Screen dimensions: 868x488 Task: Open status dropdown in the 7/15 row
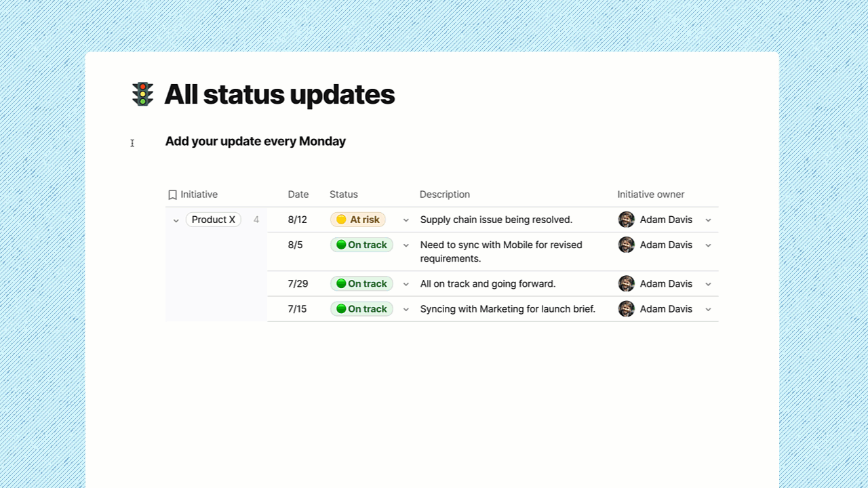point(406,310)
